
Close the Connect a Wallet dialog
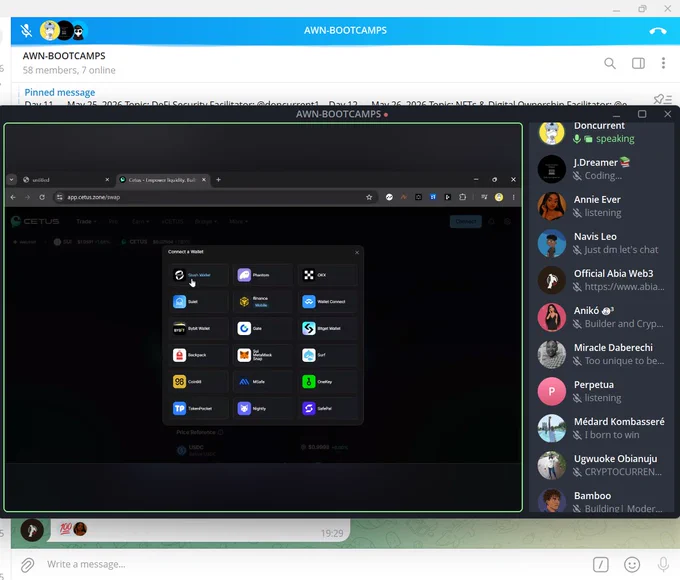pyautogui.click(x=357, y=252)
